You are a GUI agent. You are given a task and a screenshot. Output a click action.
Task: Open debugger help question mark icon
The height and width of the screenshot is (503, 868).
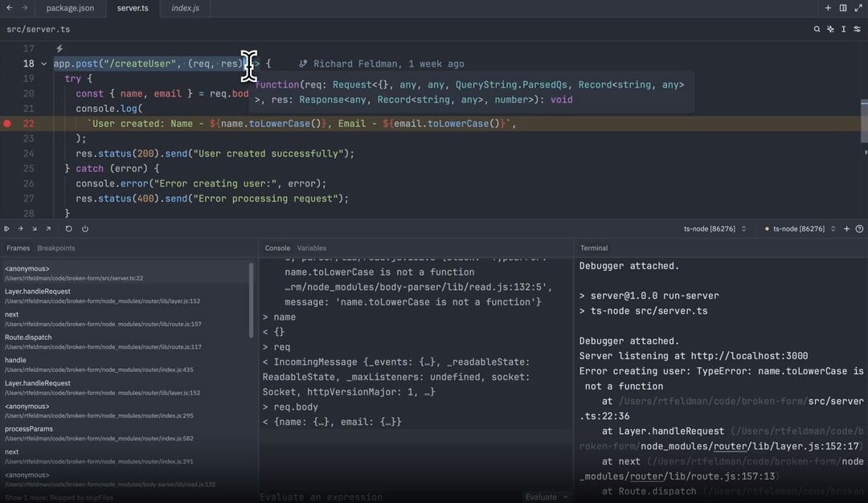click(x=859, y=229)
